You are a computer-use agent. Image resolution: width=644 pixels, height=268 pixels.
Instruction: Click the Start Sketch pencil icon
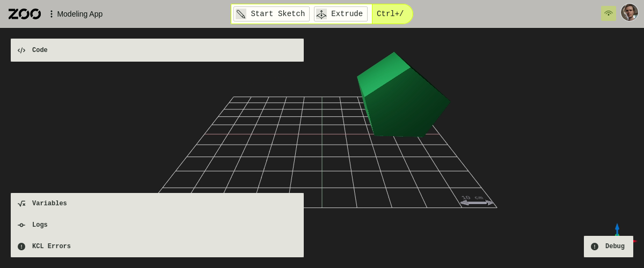click(241, 14)
